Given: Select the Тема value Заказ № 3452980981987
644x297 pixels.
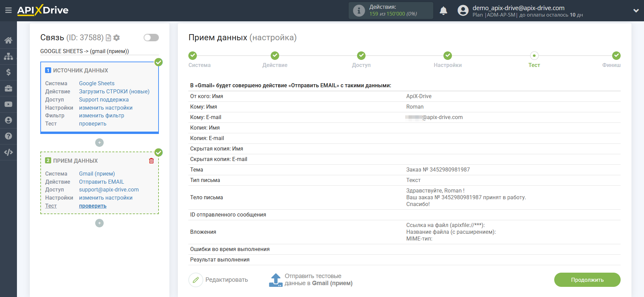Looking at the screenshot, I should [x=438, y=169].
